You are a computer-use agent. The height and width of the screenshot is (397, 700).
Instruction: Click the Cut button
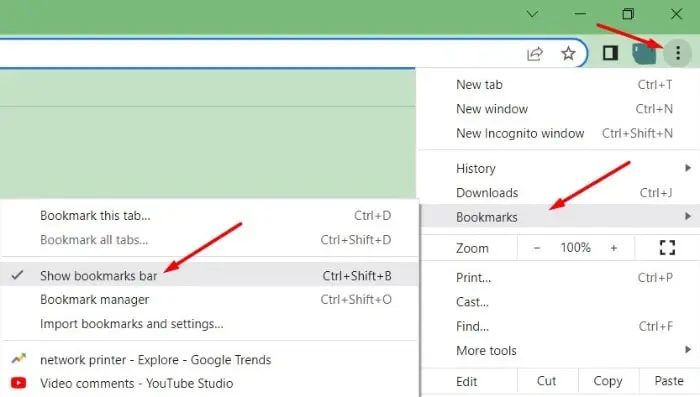coord(547,381)
